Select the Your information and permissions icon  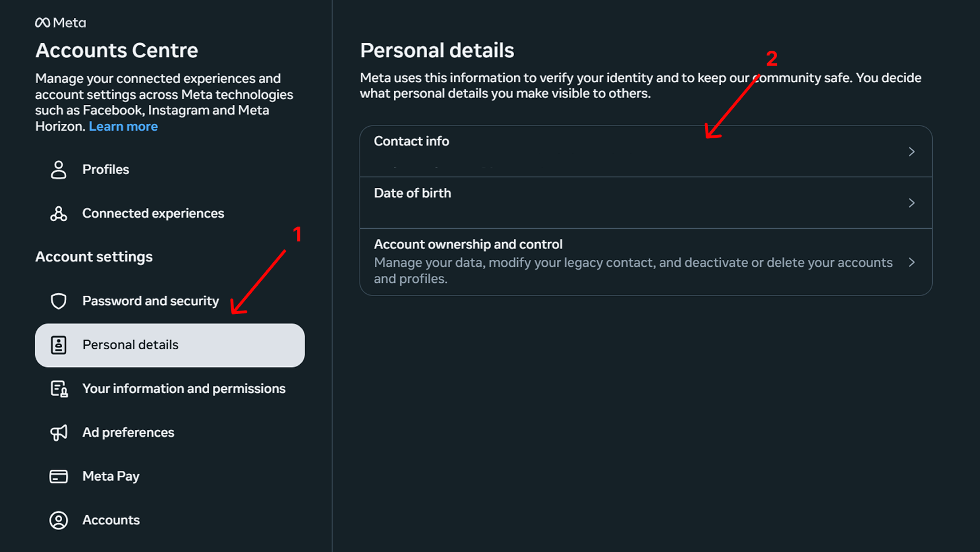58,389
